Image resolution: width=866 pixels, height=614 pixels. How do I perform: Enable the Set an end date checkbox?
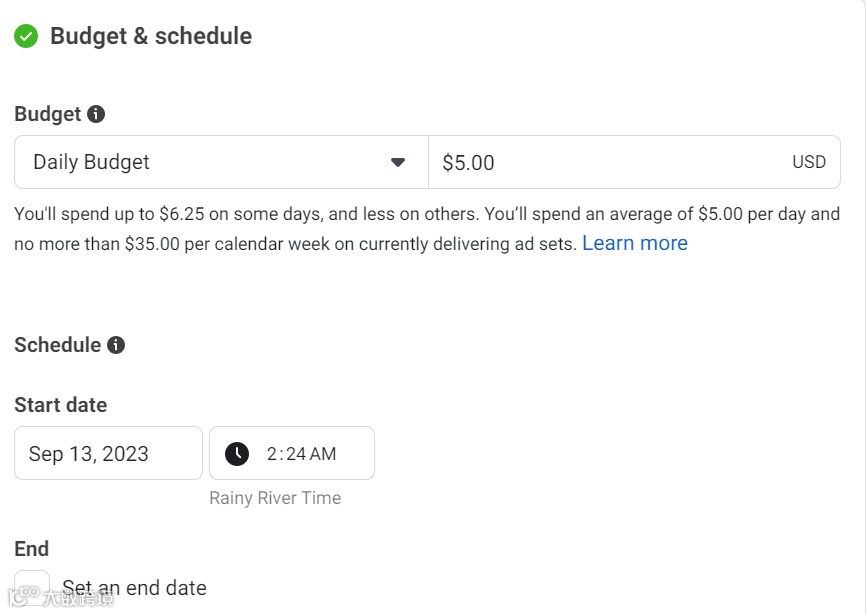click(32, 587)
